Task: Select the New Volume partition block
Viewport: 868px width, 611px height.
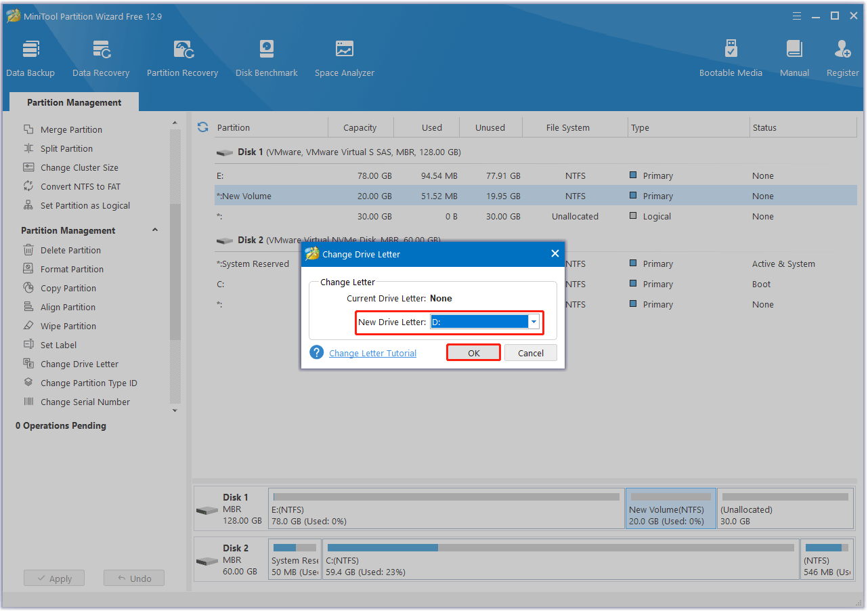Action: coord(670,508)
